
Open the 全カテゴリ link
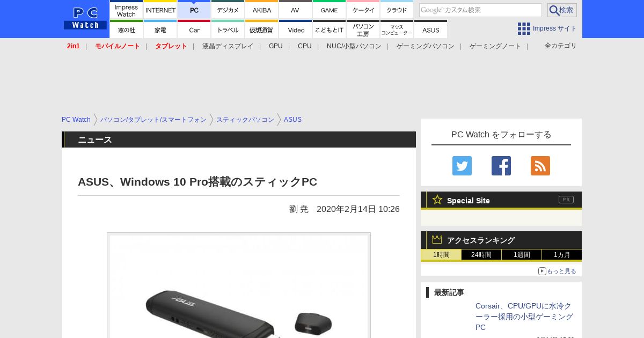point(561,46)
